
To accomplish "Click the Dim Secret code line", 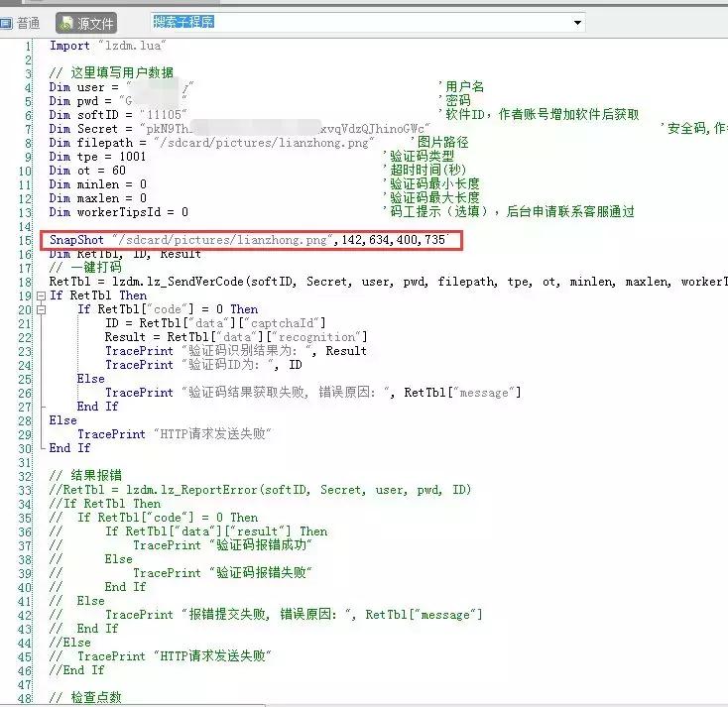I will pyautogui.click(x=240, y=129).
